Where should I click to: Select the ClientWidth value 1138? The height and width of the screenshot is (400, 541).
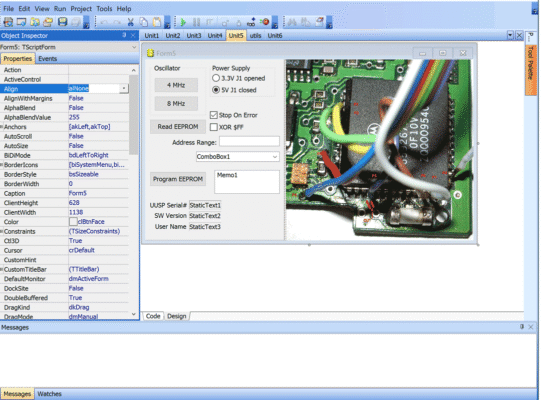click(76, 212)
